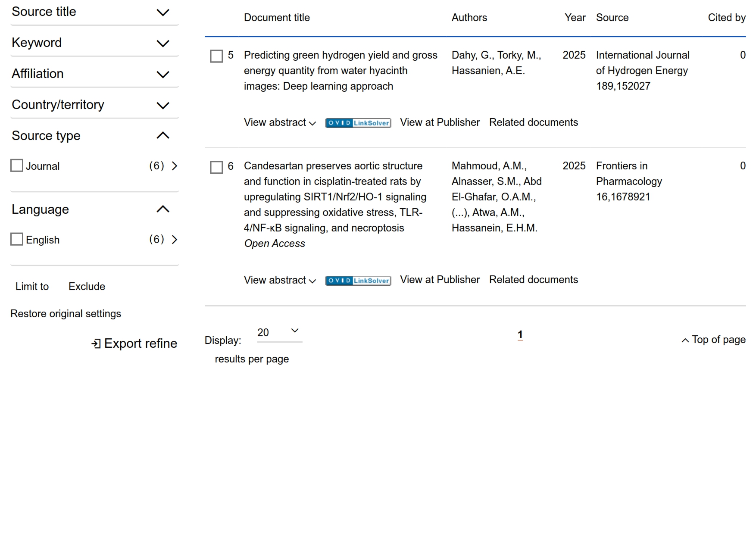Select checkbox for result 6
Viewport: 756px width, 534px height.
click(216, 167)
